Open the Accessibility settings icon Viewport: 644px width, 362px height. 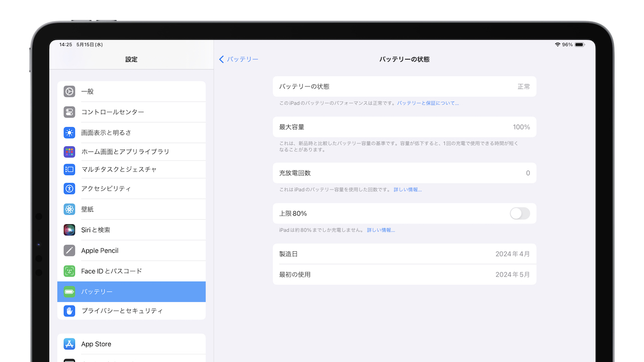(x=69, y=189)
